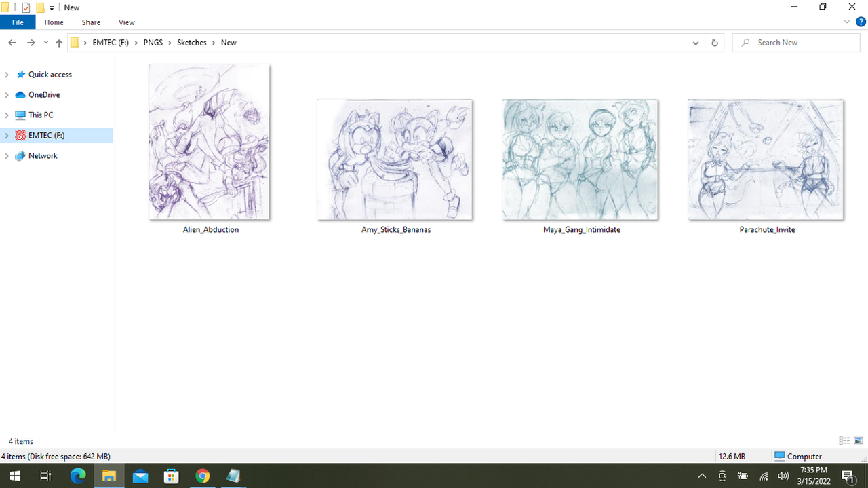Viewport: 868px width, 488px height.
Task: Go forward using the Forward arrow
Action: pyautogui.click(x=31, y=43)
